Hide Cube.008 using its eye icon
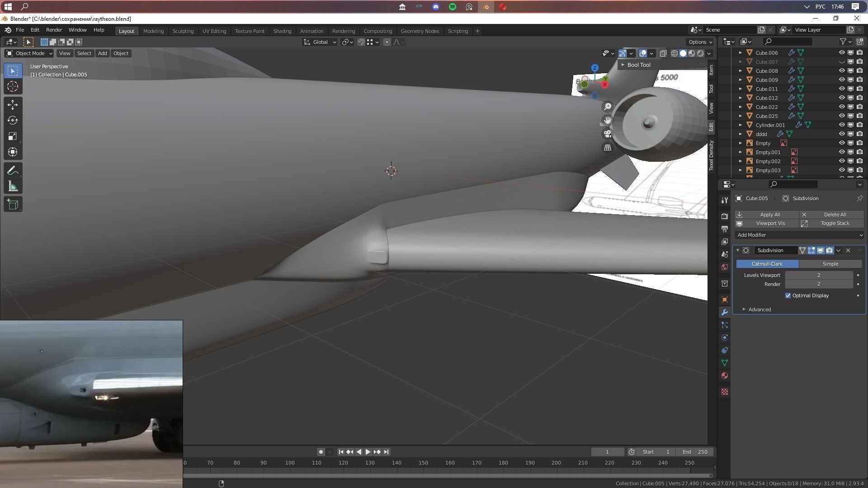The width and height of the screenshot is (868, 488). (x=842, y=71)
